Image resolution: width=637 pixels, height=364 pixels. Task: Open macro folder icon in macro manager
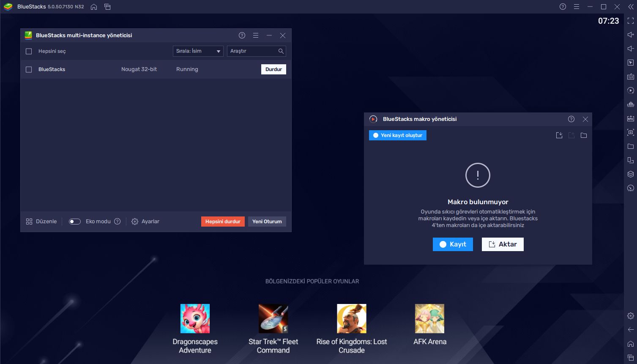pyautogui.click(x=584, y=135)
